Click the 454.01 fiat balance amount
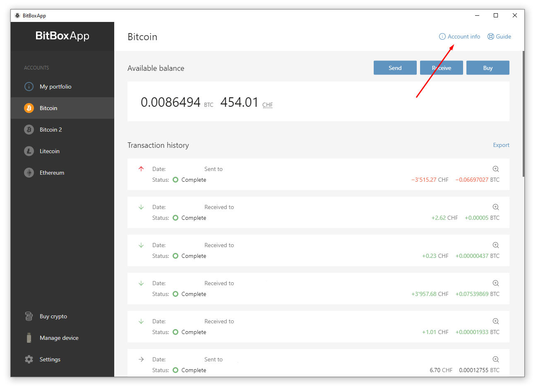538x392 pixels. pos(239,102)
